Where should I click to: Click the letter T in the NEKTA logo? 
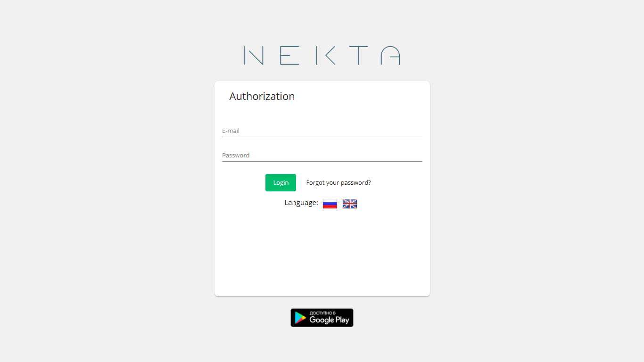[359, 56]
